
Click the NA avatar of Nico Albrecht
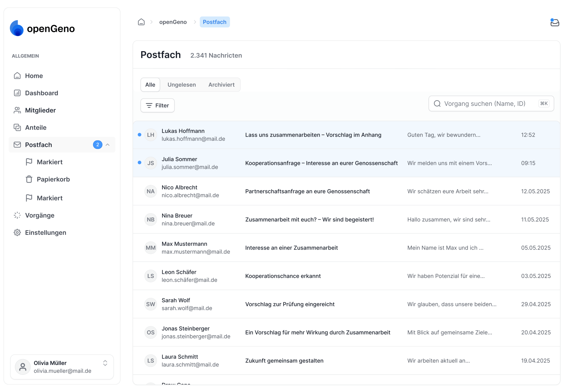[x=150, y=191]
